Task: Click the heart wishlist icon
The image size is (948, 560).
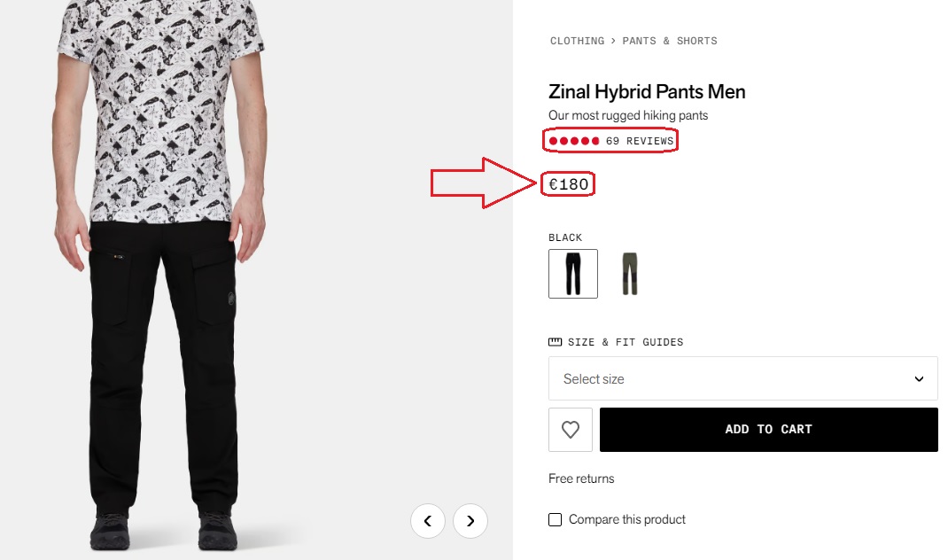Action: coord(571,430)
